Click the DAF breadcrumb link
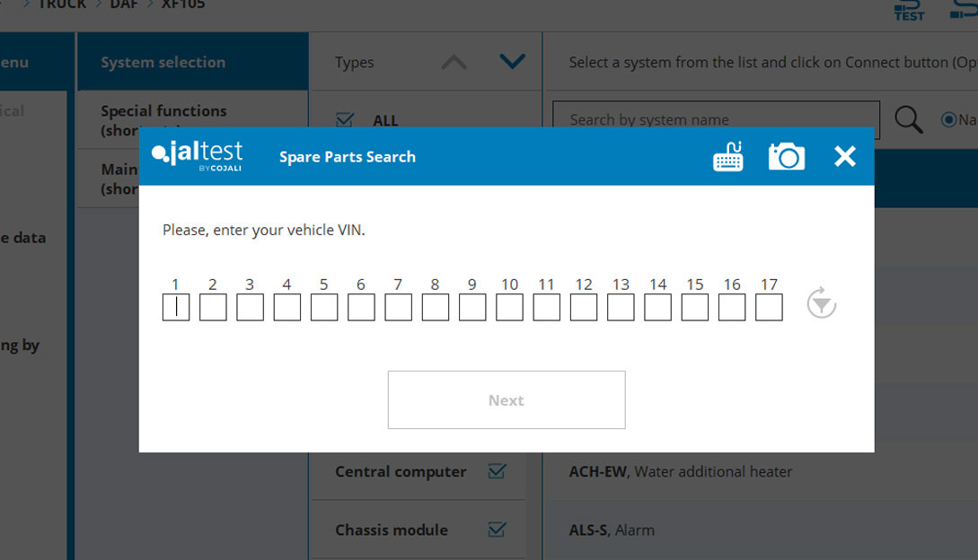 [125, 4]
